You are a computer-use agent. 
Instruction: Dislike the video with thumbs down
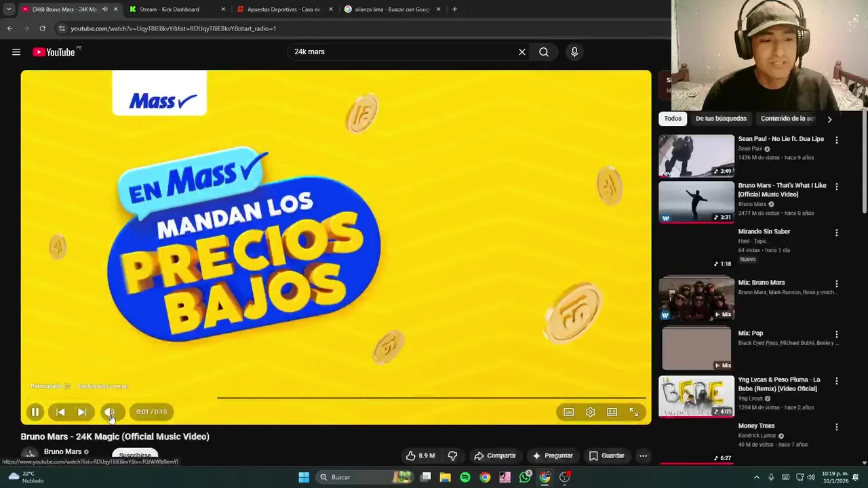(x=452, y=455)
